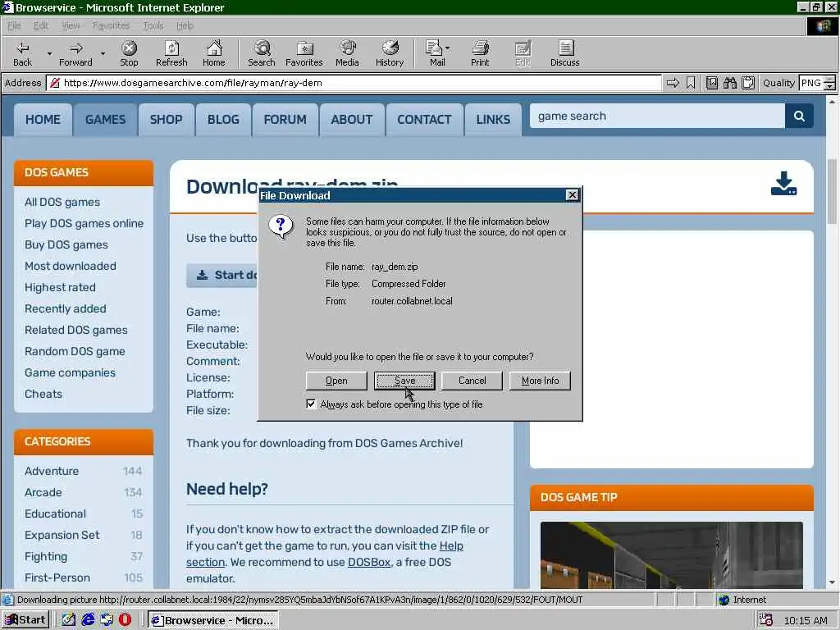Open the Most downloaded link
Viewport: 840px width, 630px height.
71,266
